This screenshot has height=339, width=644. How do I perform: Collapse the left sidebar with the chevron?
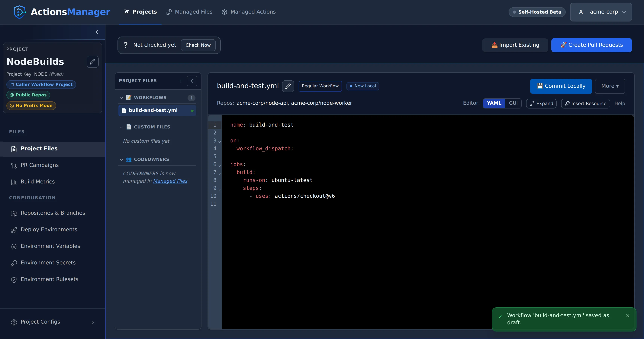click(97, 32)
